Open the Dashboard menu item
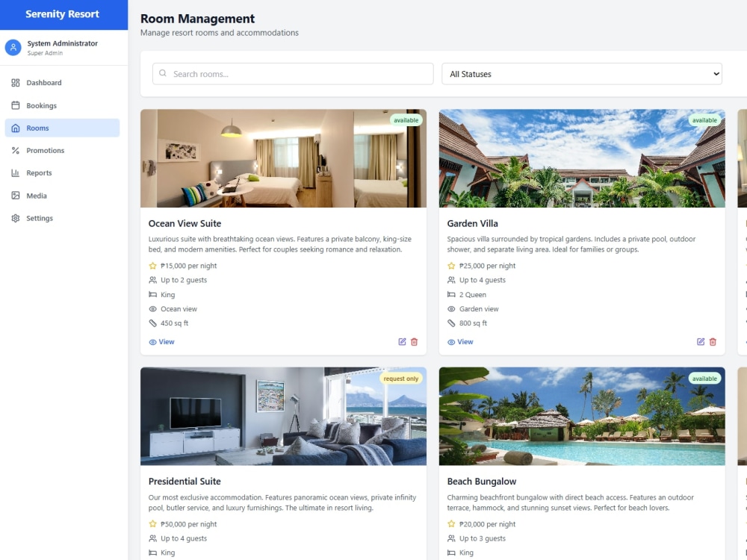This screenshot has height=560, width=747. coord(63,83)
